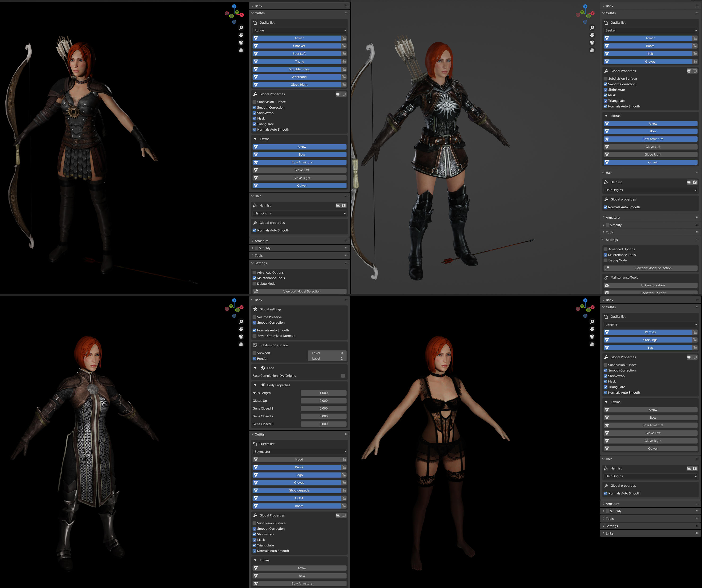Enable the Volume Preserve checkbox
The width and height of the screenshot is (702, 588).
(x=254, y=317)
